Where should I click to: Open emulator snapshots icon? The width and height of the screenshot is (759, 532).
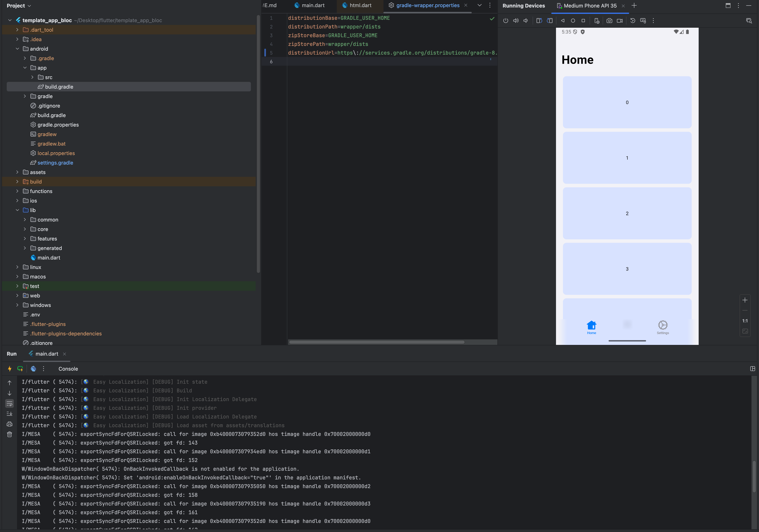633,21
